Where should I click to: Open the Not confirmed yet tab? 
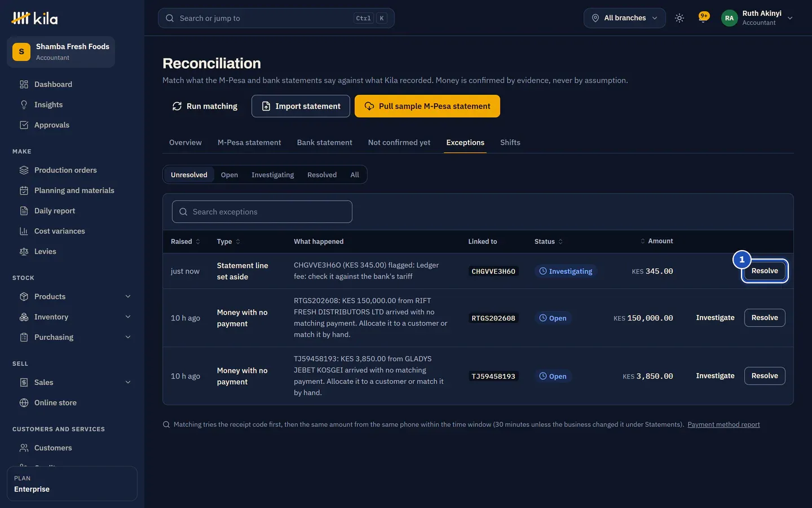tap(399, 143)
